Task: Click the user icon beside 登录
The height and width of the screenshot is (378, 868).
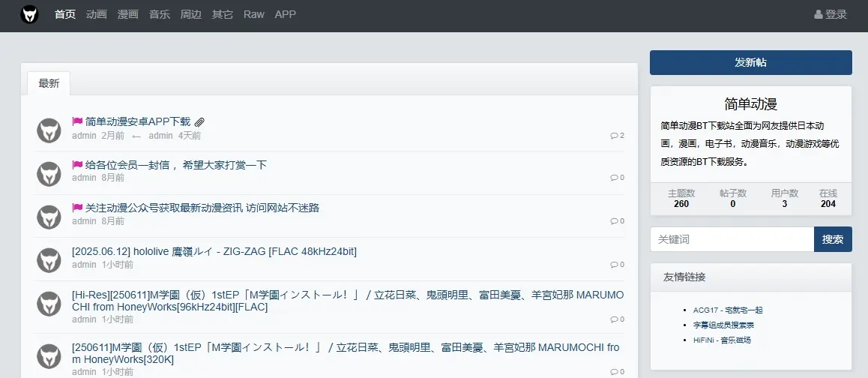Action: point(819,14)
